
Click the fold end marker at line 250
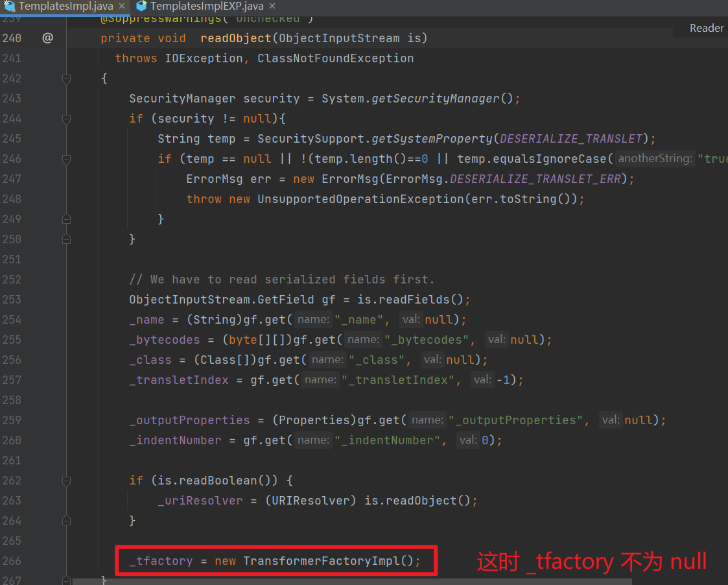(x=65, y=239)
